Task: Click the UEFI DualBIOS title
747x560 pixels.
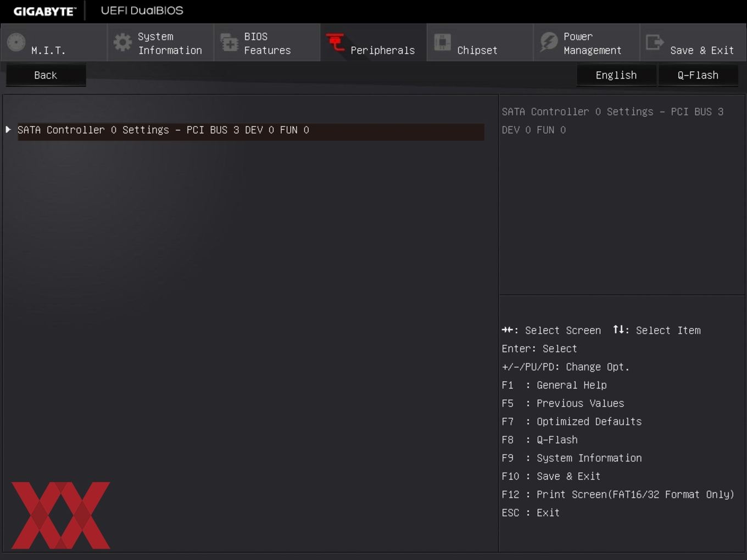Action: [142, 10]
